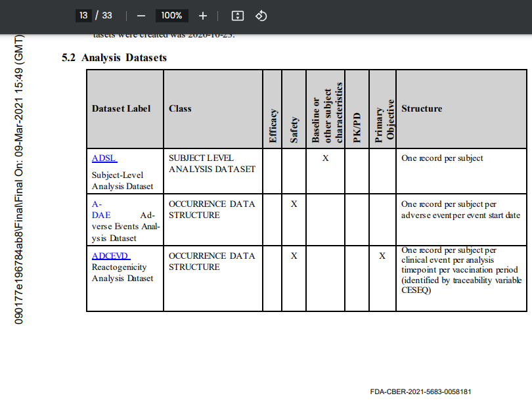
Task: Click the zoom in plus button
Action: click(203, 16)
